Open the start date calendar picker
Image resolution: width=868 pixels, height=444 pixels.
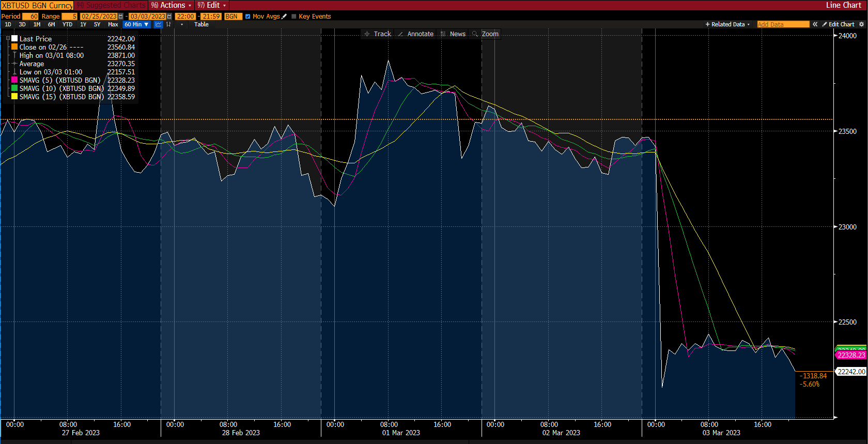(121, 17)
